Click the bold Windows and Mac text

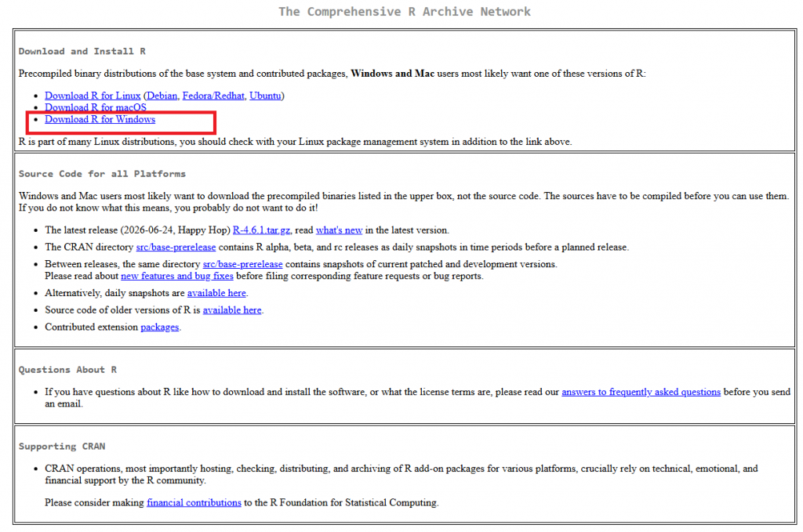pyautogui.click(x=393, y=74)
